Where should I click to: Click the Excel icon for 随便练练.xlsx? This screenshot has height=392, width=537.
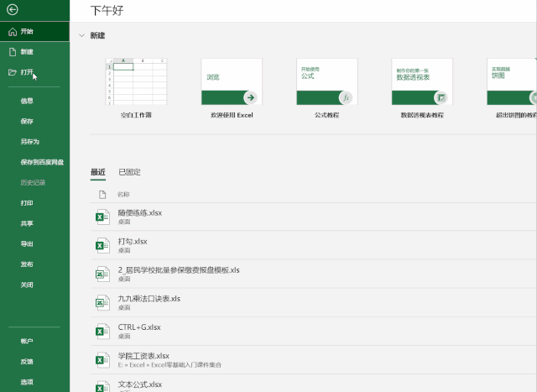(x=102, y=217)
